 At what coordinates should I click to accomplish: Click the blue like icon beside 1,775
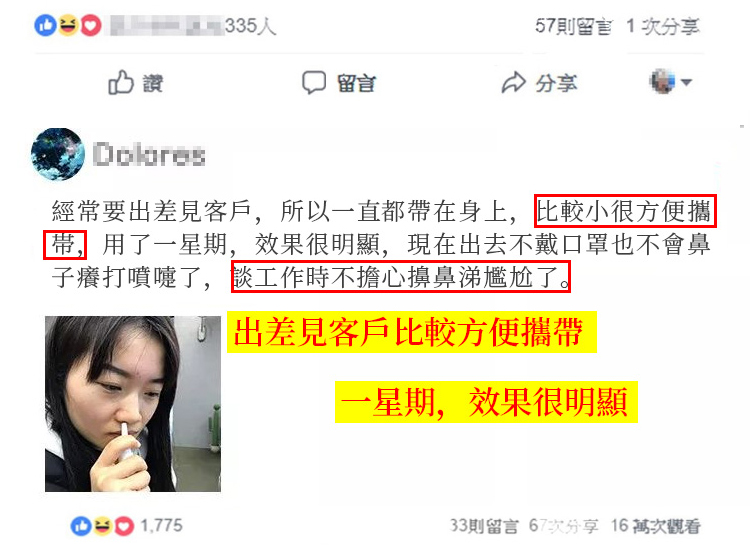pyautogui.click(x=80, y=526)
